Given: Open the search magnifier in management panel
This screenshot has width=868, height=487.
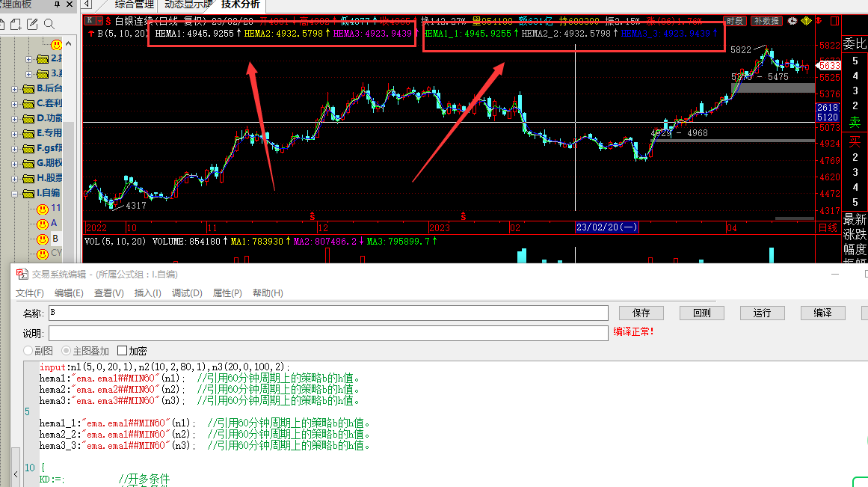Looking at the screenshot, I should (x=49, y=24).
